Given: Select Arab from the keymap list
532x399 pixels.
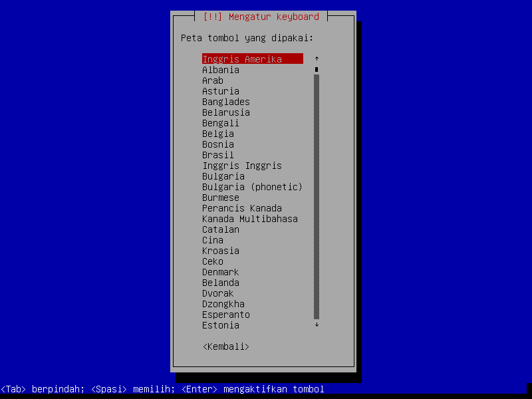Looking at the screenshot, I should pos(213,80).
